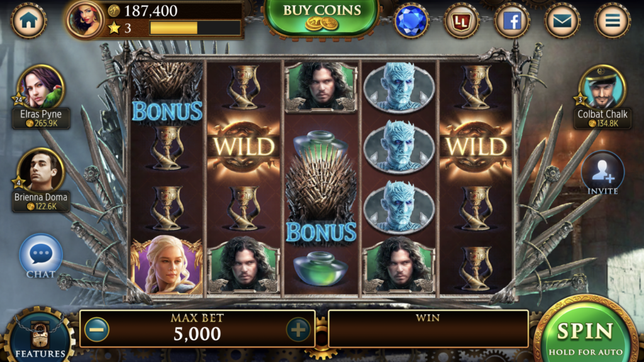Go to the Home lobby icon
Image resolution: width=644 pixels, height=362 pixels.
click(28, 21)
